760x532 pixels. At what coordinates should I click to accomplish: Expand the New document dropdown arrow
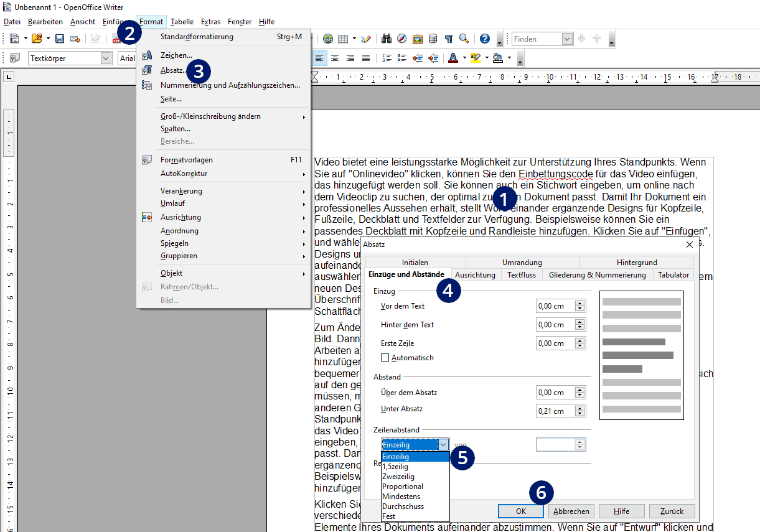tap(26, 39)
